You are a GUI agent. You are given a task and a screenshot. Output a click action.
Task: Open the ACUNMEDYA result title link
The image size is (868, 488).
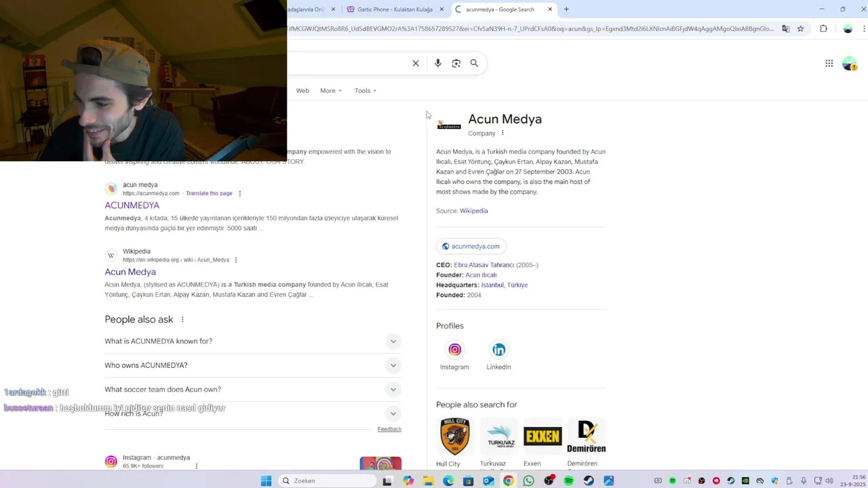coord(132,205)
